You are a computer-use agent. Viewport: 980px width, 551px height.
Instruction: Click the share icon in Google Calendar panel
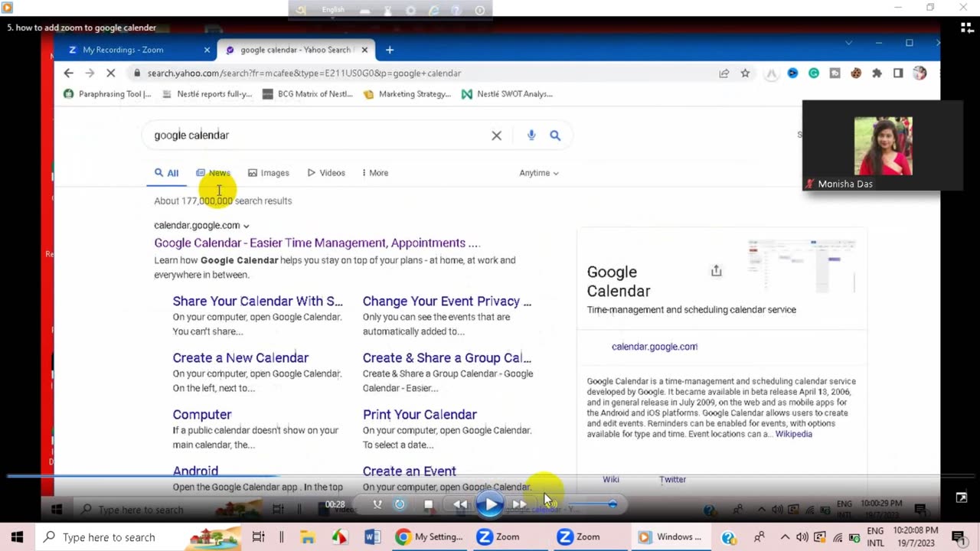coord(716,271)
